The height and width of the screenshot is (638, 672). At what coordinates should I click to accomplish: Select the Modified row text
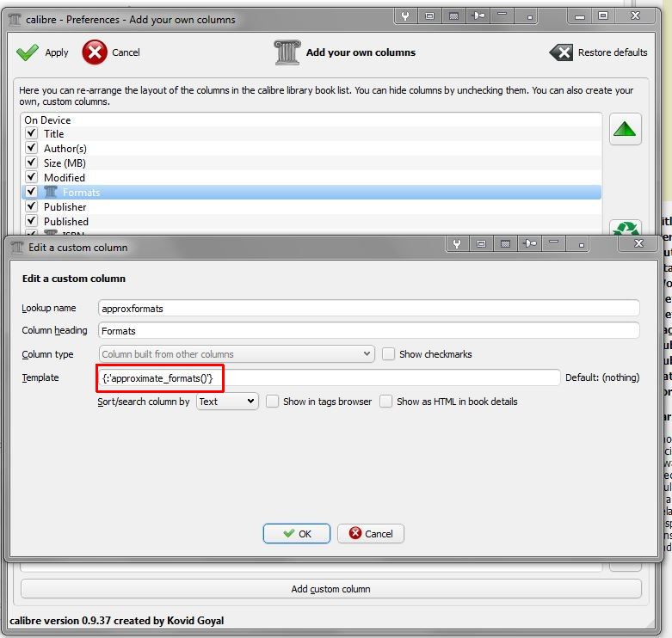65,178
